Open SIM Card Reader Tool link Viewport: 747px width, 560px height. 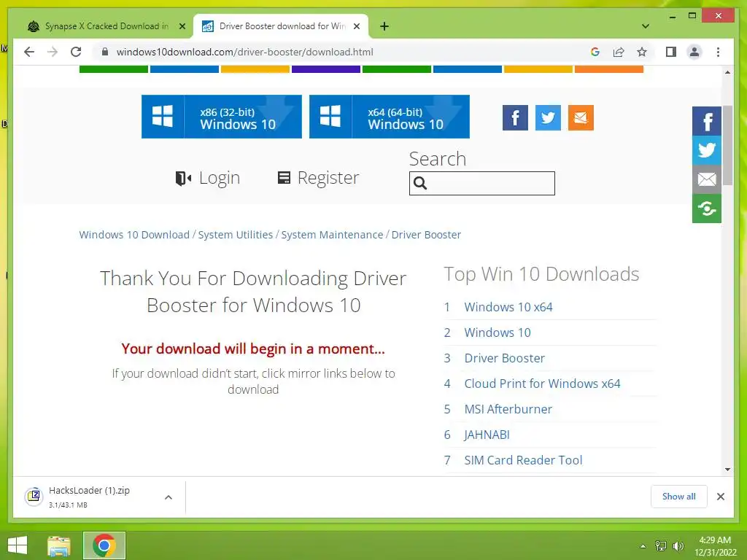(x=523, y=460)
